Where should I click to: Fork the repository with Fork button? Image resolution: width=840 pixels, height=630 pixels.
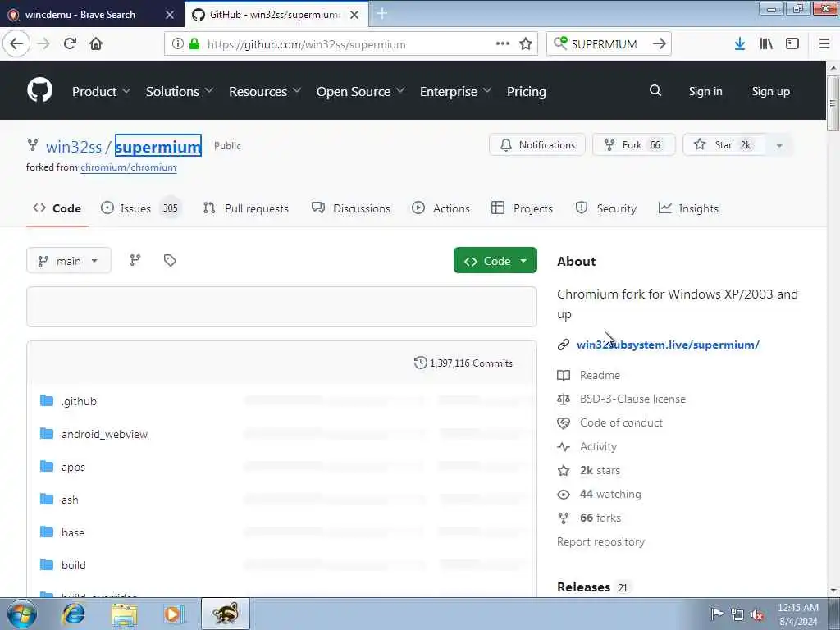(634, 145)
